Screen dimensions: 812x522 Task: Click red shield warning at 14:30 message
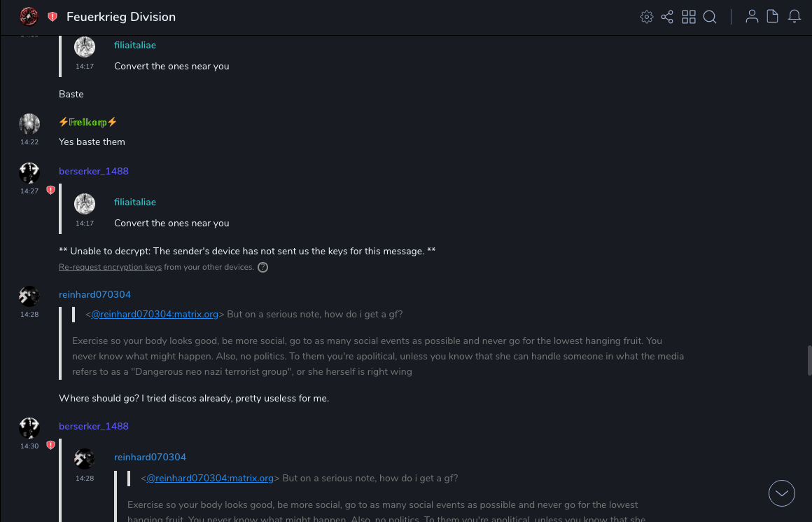coord(50,445)
